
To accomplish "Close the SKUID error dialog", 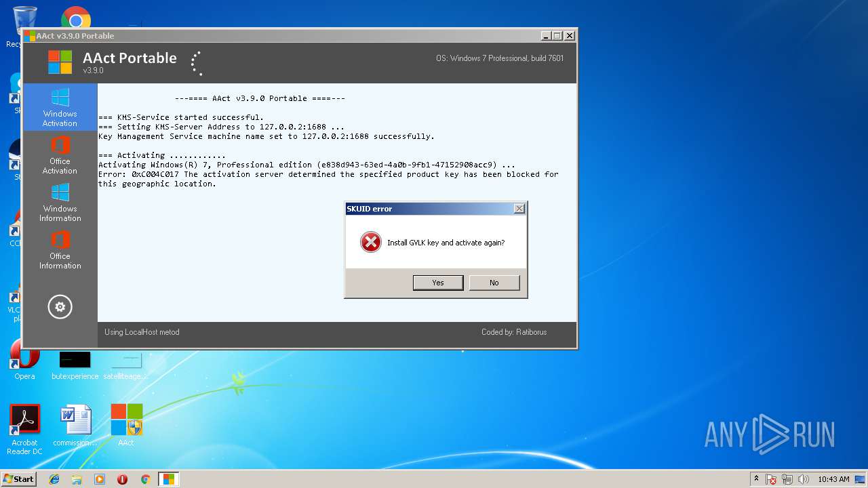I will [519, 209].
